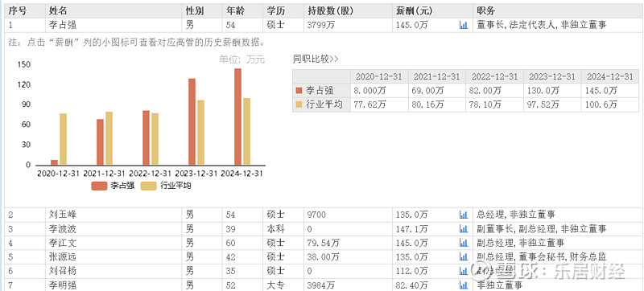Image resolution: width=644 pixels, height=291 pixels.
Task: Select the name 刘玉峰 in row 2
Action: click(x=63, y=215)
